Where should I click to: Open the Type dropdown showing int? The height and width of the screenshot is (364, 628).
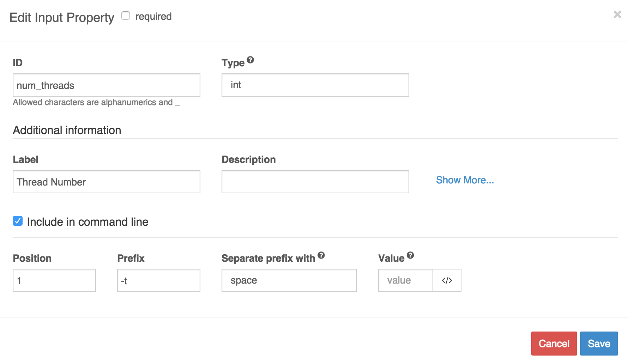click(x=315, y=85)
